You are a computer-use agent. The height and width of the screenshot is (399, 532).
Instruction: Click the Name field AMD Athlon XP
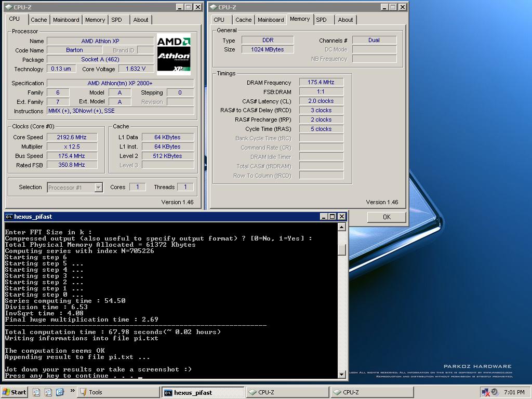100,41
